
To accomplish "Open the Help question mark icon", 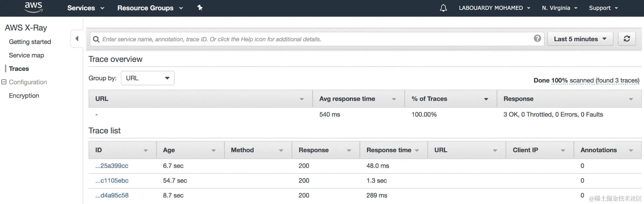I will (537, 39).
